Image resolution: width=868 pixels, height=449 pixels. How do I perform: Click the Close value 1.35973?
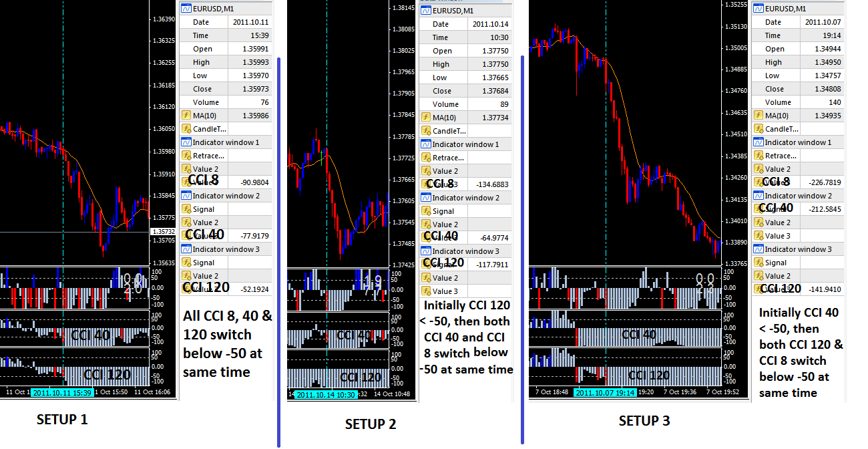[256, 89]
